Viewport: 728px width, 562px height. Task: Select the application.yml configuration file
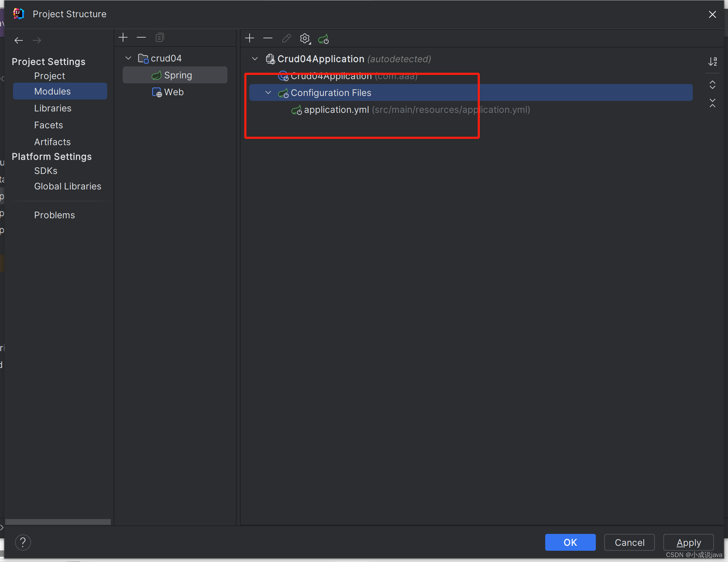pyautogui.click(x=336, y=110)
